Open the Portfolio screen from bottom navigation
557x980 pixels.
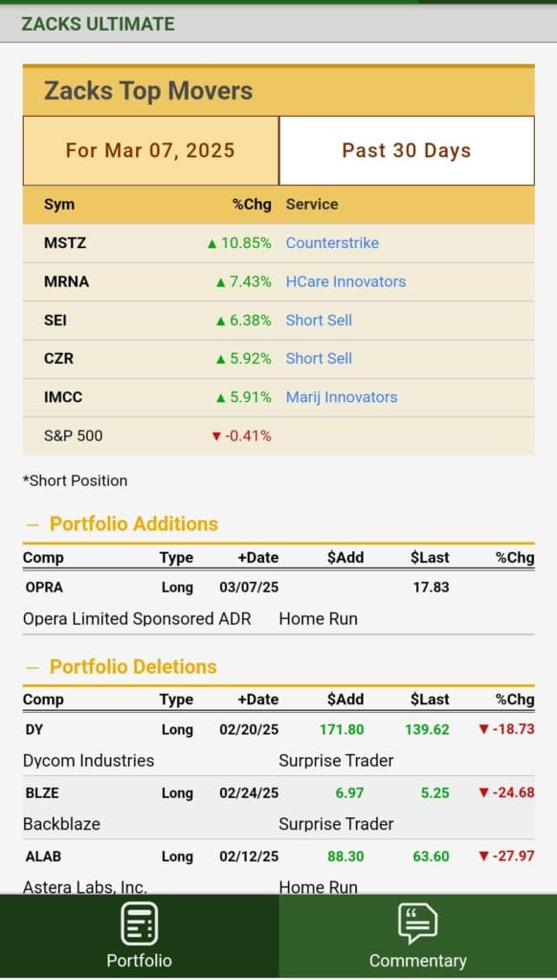[139, 935]
